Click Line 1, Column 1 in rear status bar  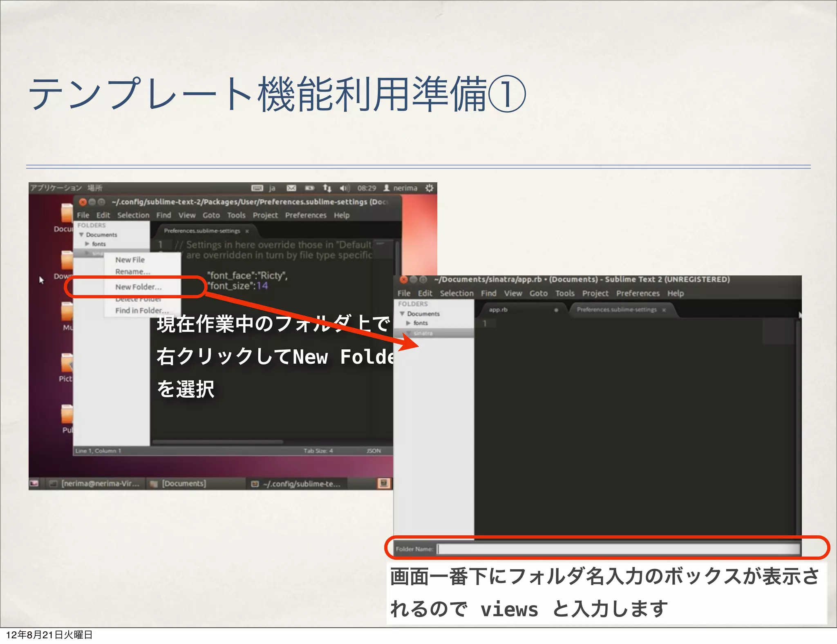[98, 451]
